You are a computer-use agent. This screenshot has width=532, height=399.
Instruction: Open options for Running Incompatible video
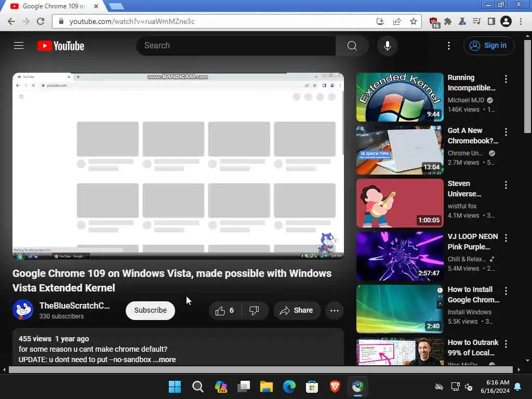point(506,79)
